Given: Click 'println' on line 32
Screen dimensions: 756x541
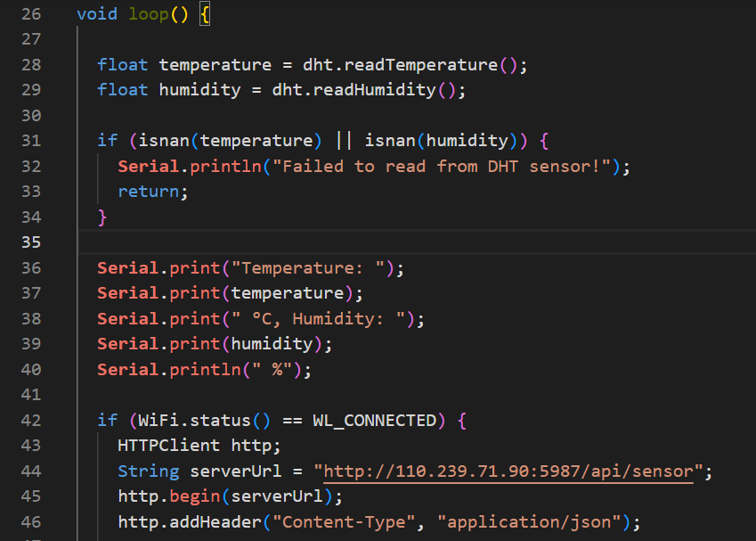Looking at the screenshot, I should (x=225, y=167).
